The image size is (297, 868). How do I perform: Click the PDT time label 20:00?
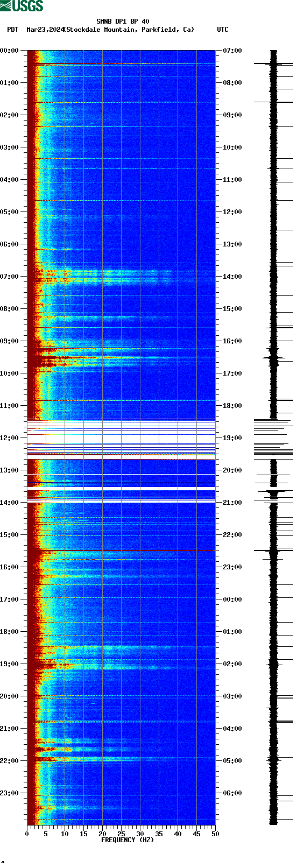tap(10, 696)
